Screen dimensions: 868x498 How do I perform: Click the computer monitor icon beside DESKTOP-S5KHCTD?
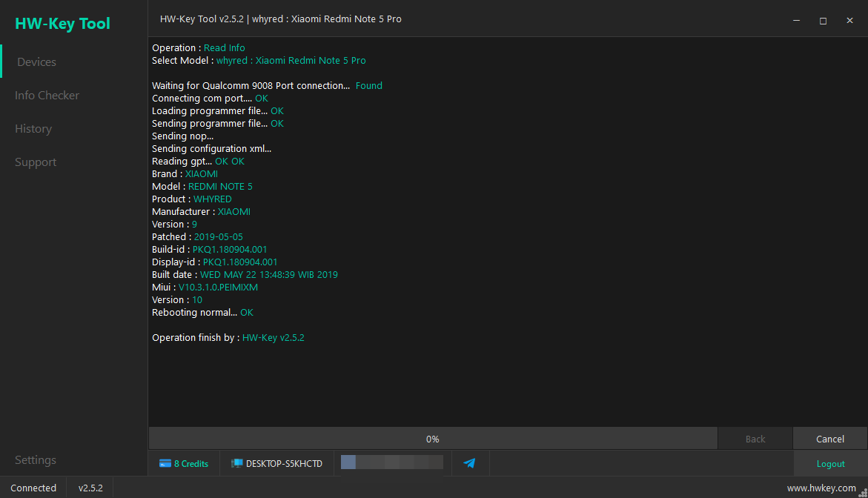(x=236, y=464)
